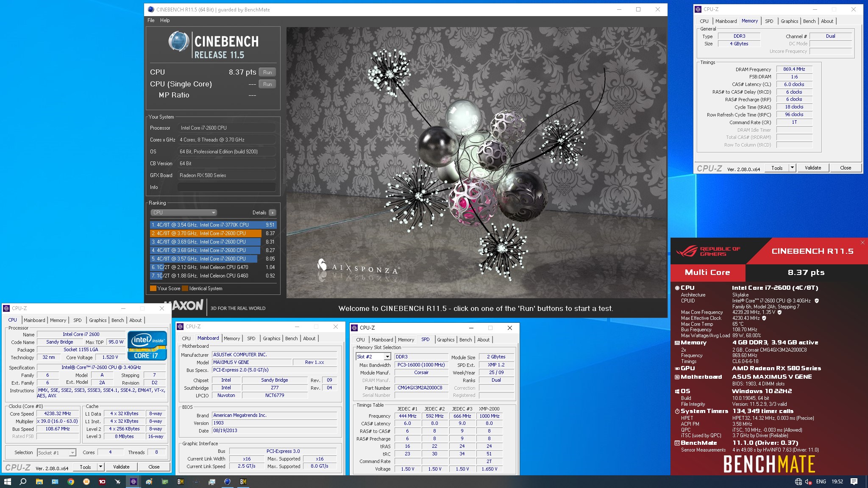
Task: Click the Cinebench sphere logo
Action: pos(178,42)
